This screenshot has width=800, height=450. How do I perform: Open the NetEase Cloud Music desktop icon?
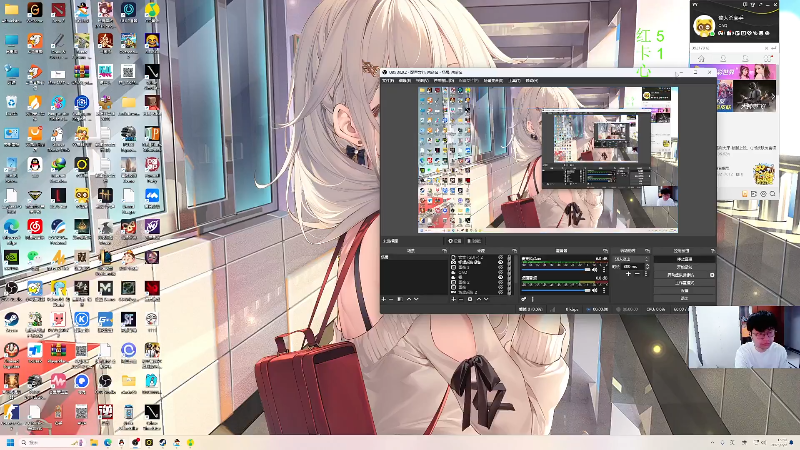coord(35,226)
